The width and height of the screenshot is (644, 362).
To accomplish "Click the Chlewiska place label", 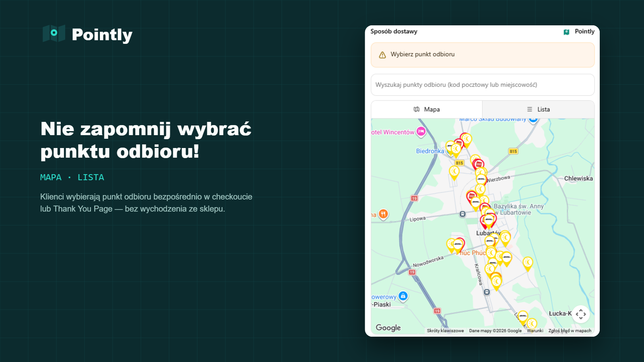I will (578, 179).
